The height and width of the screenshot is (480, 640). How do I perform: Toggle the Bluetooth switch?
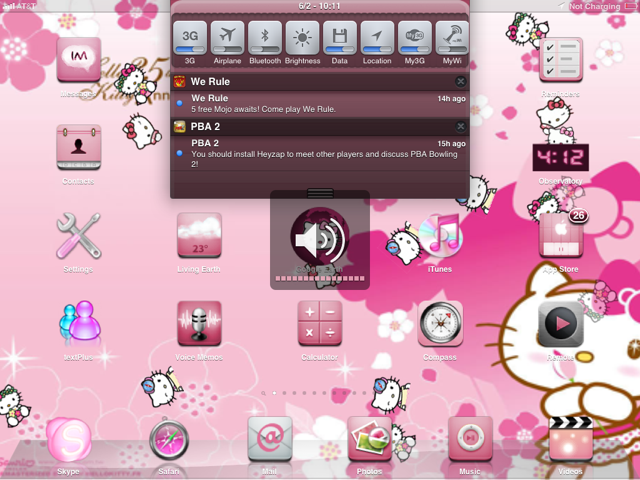tap(265, 38)
